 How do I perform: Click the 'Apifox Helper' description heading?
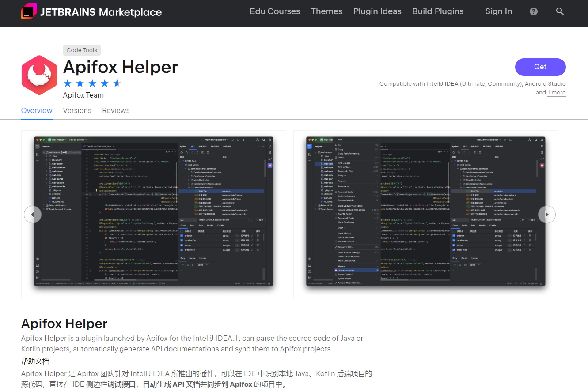click(x=64, y=324)
